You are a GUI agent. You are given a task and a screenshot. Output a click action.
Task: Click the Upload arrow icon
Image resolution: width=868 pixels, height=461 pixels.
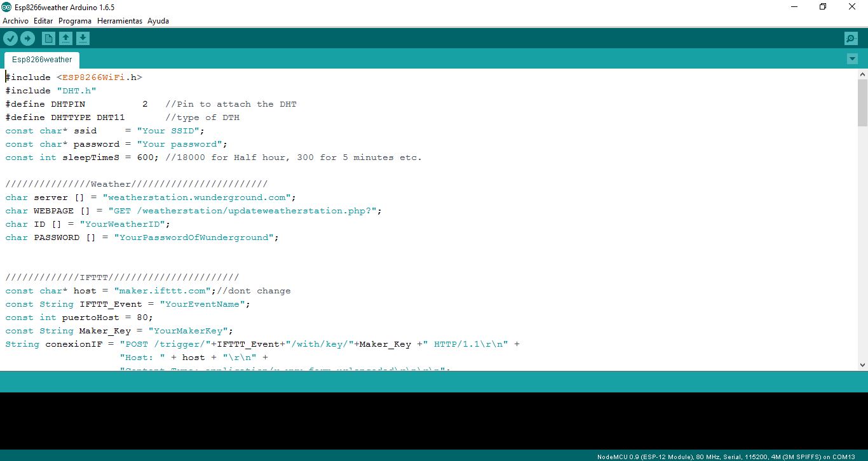click(x=27, y=39)
